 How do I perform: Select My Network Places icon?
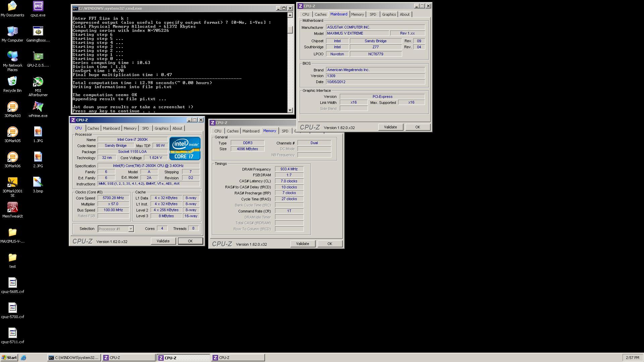click(12, 61)
